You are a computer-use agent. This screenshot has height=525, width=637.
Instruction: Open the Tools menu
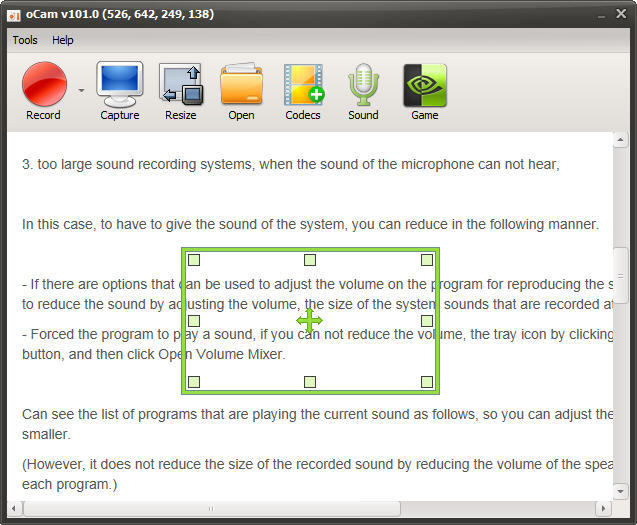point(25,40)
